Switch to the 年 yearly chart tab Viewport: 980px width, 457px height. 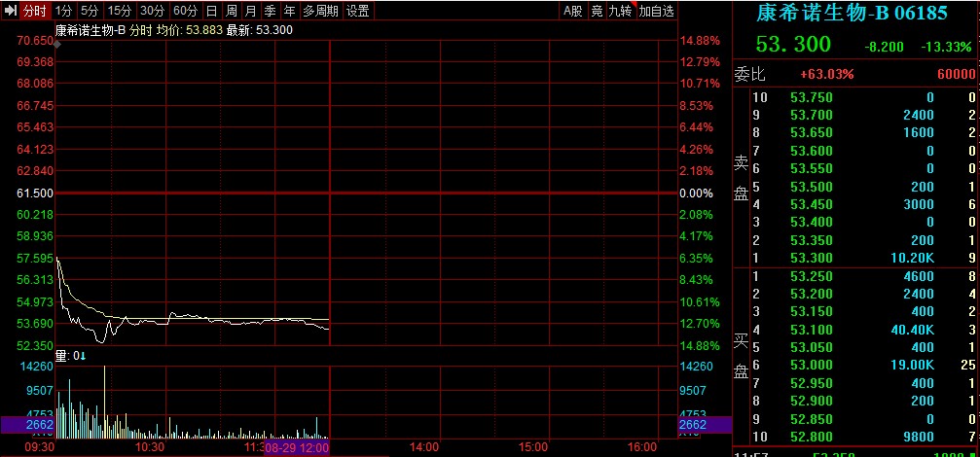tap(289, 11)
